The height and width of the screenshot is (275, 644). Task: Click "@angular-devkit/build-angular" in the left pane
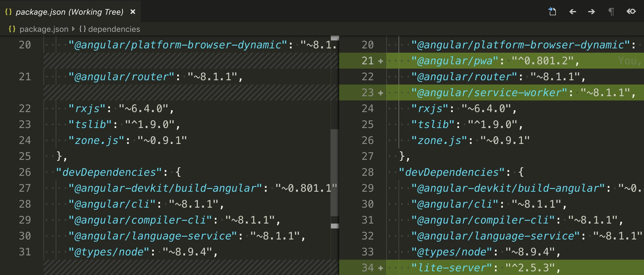click(x=165, y=188)
